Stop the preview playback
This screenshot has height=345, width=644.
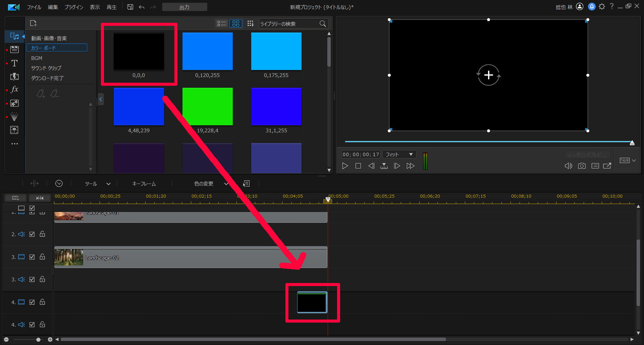tap(358, 166)
